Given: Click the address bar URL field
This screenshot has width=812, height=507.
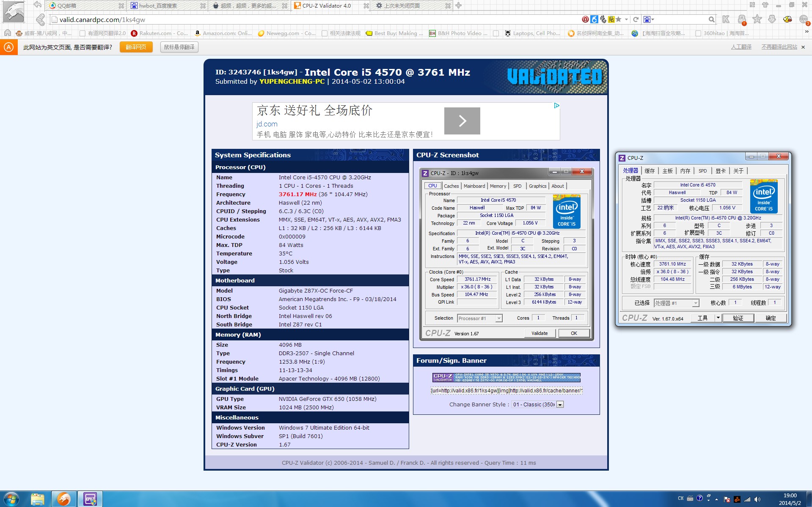Looking at the screenshot, I should 313,19.
